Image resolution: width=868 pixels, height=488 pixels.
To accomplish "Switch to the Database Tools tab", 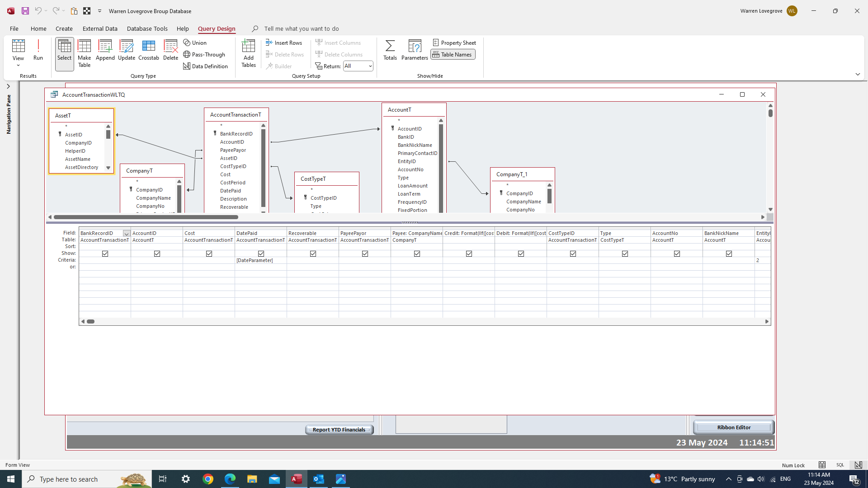I will click(147, 28).
